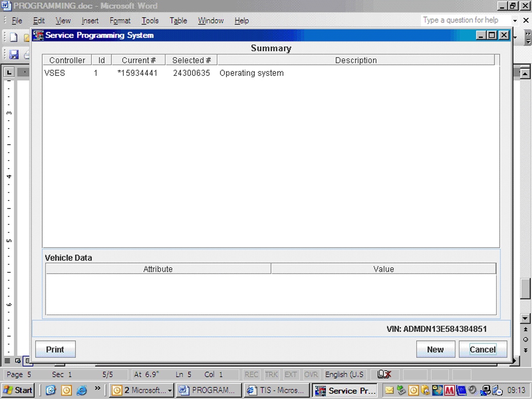Image resolution: width=532 pixels, height=399 pixels.
Task: Toggle REC macro recording indicator
Action: pyautogui.click(x=251, y=375)
